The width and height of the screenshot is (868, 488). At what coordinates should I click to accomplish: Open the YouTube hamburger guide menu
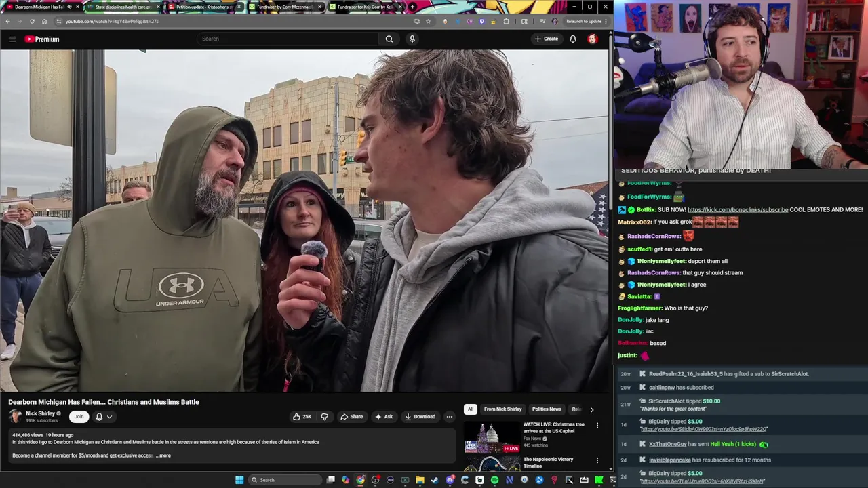[x=12, y=39]
